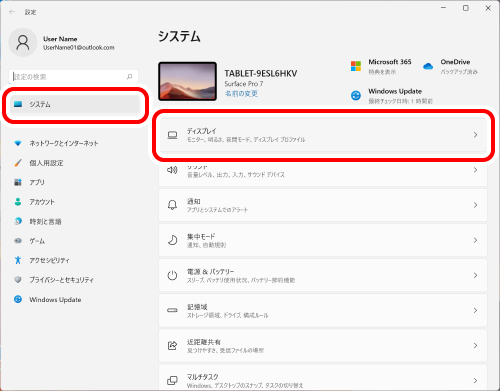Viewport: 500px width, 391px height.
Task: Expand the 集中モード row chevron
Action: tap(475, 240)
